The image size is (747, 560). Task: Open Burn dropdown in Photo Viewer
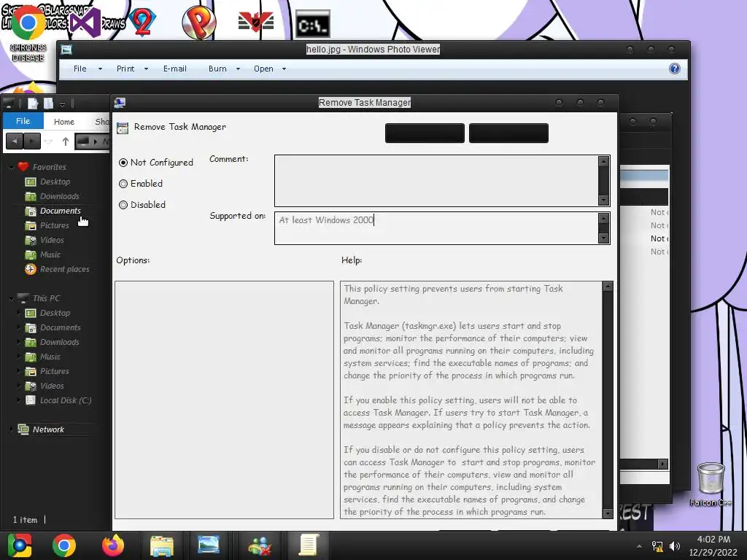pyautogui.click(x=238, y=69)
